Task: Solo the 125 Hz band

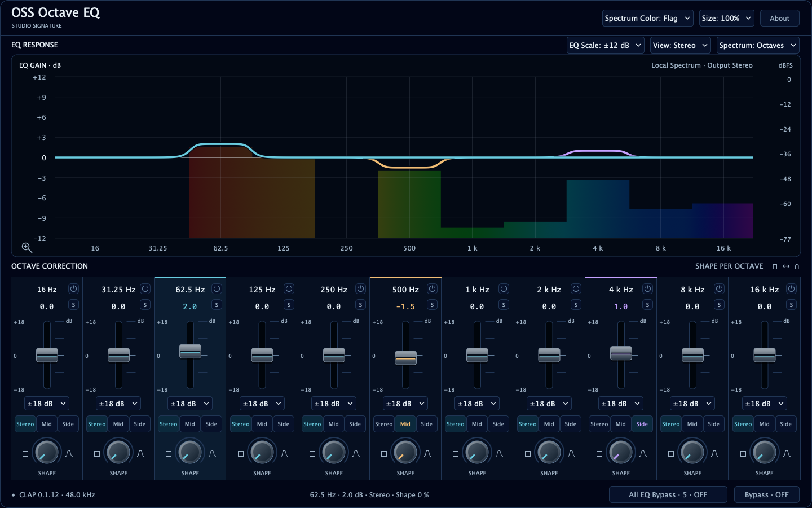Action: (x=289, y=305)
